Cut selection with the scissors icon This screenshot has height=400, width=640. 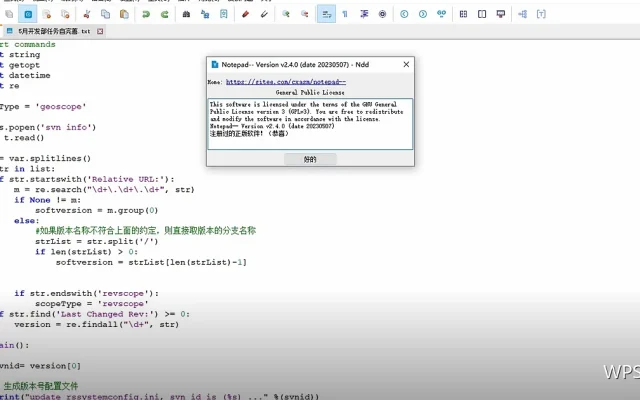click(87, 14)
